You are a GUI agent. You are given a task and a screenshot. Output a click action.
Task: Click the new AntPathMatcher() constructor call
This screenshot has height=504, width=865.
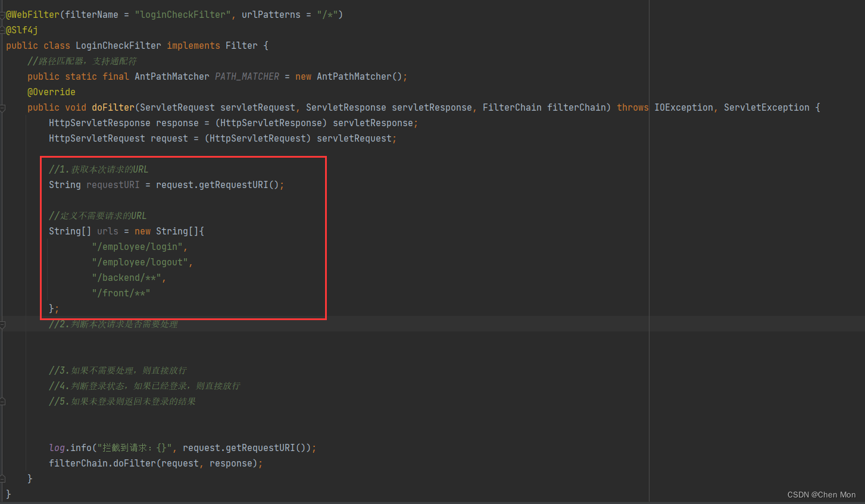tap(349, 76)
